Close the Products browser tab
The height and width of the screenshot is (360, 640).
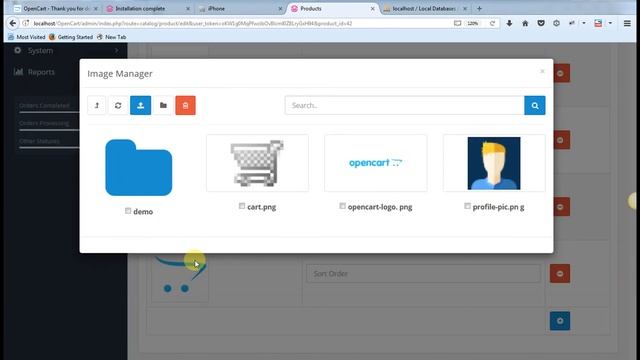click(372, 9)
